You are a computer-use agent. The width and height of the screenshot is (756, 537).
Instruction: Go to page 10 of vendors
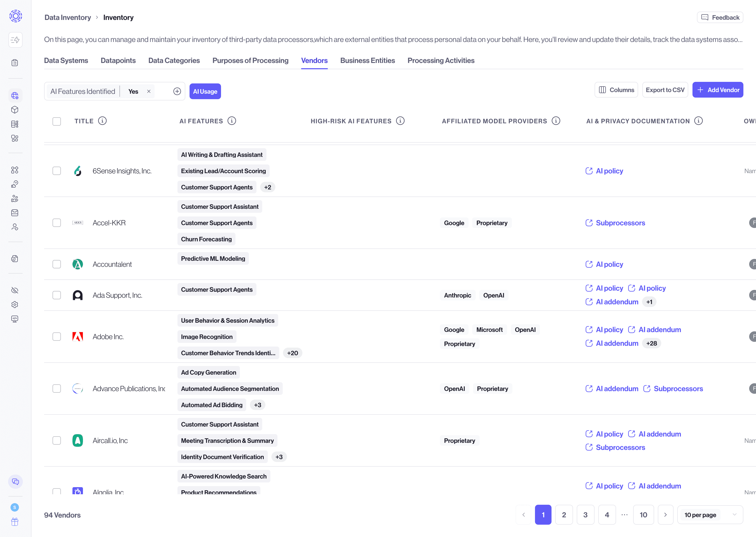point(643,515)
